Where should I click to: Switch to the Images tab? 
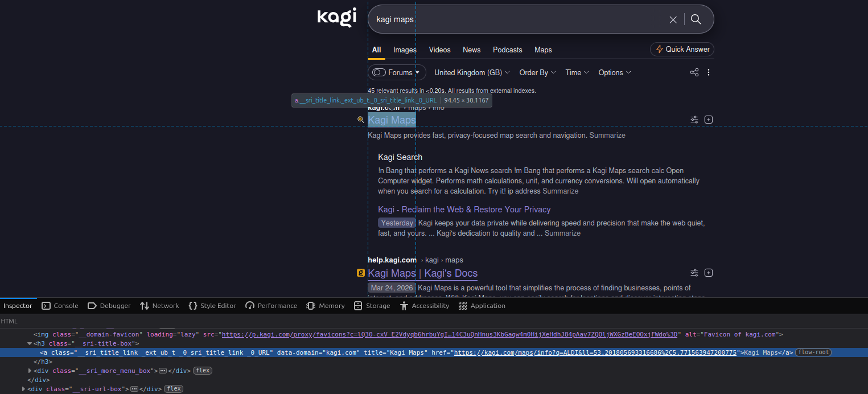(405, 50)
